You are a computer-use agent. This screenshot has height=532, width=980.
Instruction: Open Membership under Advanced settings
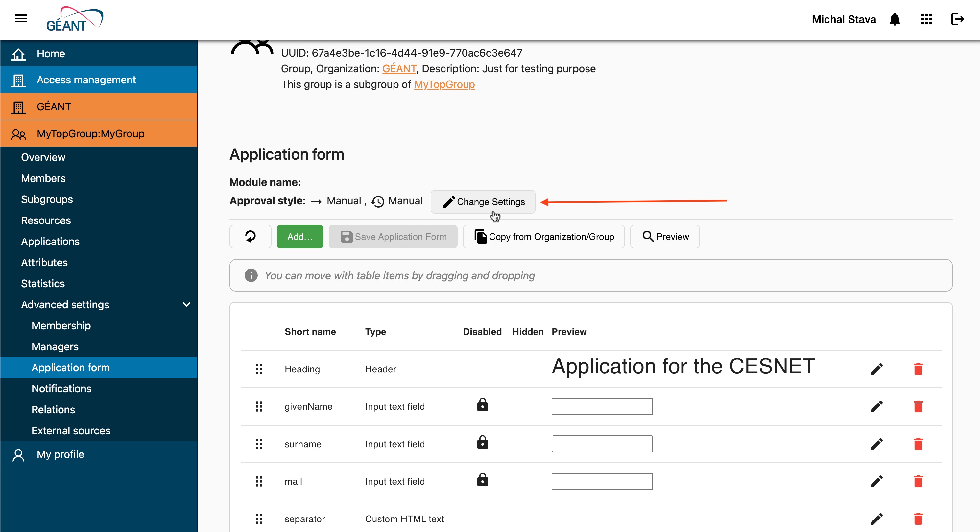tap(99, 326)
